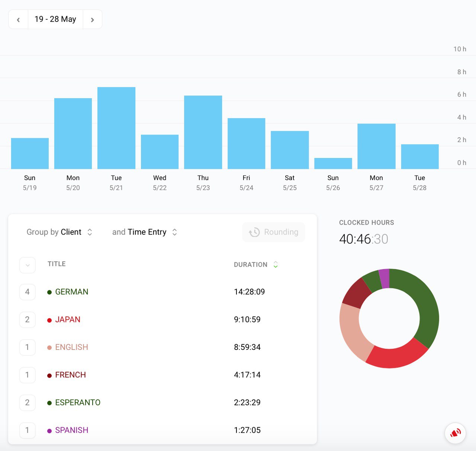Go to the previous date range
This screenshot has width=476, height=451.
pos(18,19)
